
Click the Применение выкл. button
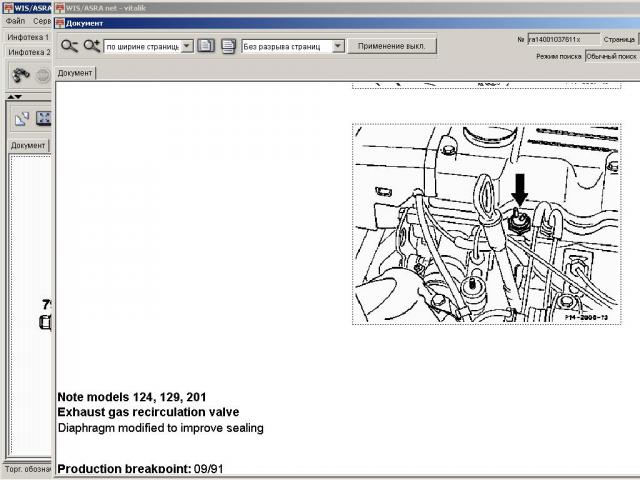tap(391, 46)
